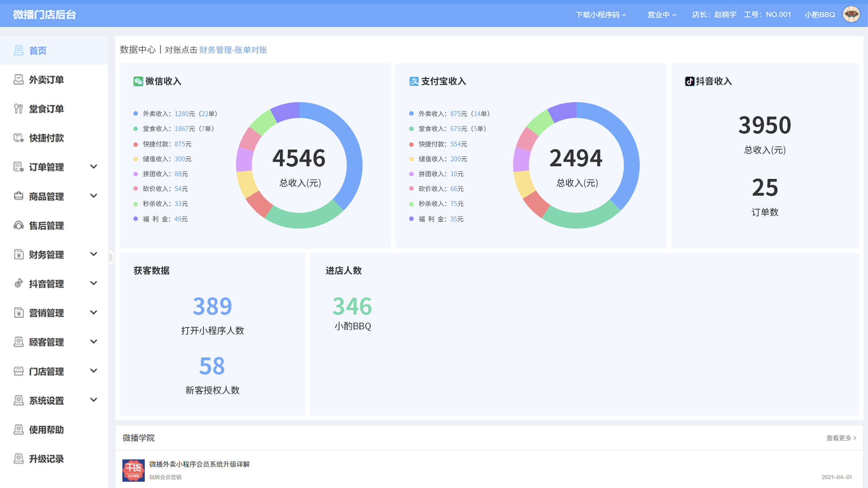Click the 系统设置 sidebar icon
The width and height of the screenshot is (868, 488).
click(x=19, y=400)
